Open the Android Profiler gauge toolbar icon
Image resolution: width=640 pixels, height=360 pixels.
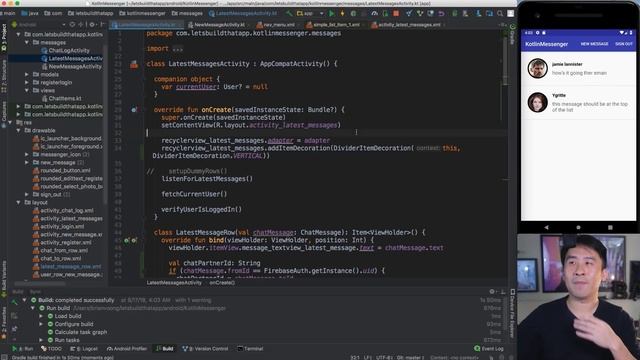374,13
